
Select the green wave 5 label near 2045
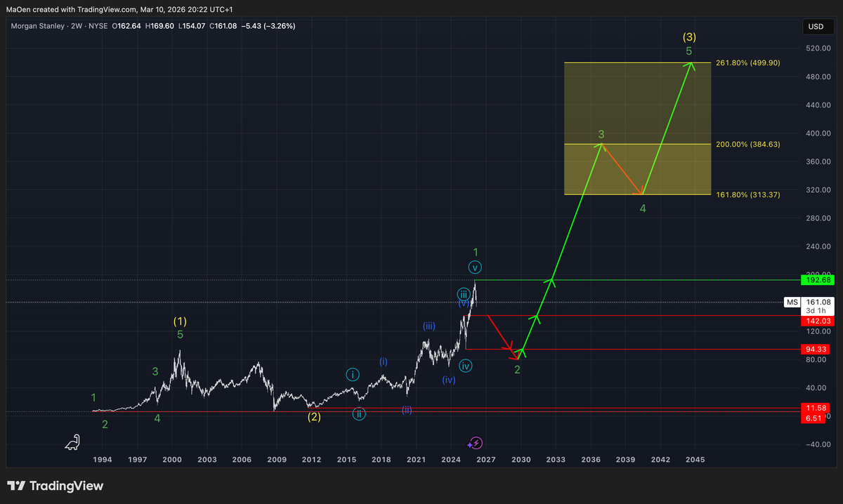coord(688,51)
